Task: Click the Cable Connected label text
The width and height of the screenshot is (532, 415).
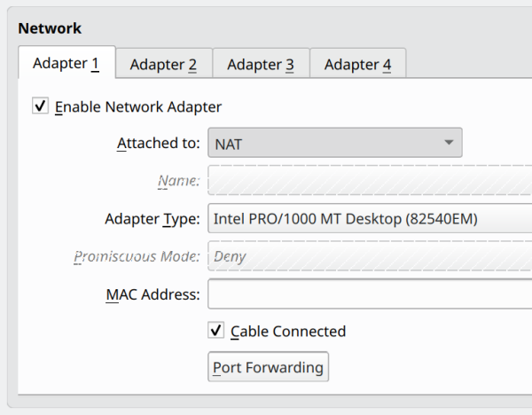Action: click(x=288, y=331)
